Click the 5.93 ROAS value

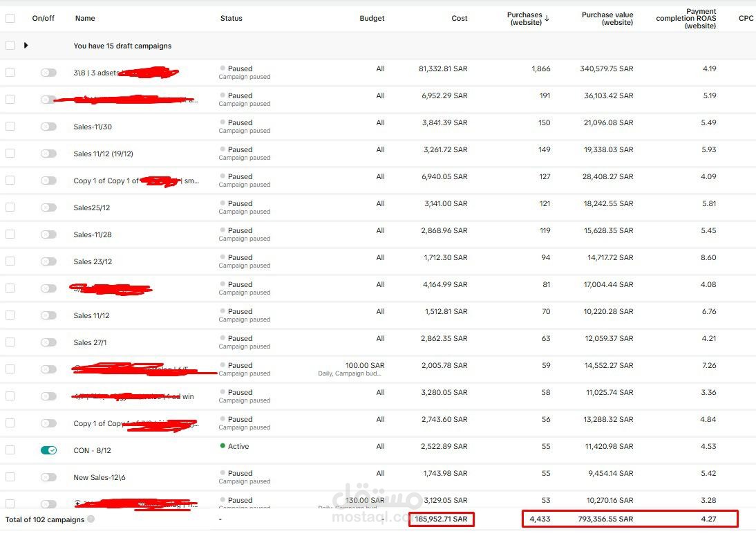[x=709, y=150]
